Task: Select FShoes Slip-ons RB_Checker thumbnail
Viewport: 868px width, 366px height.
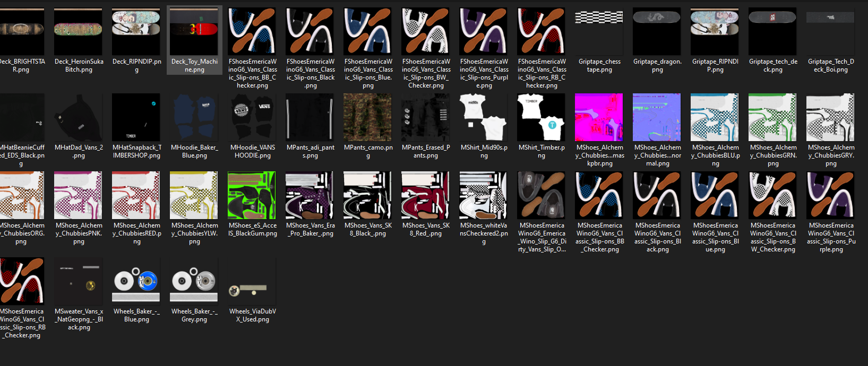Action: pyautogui.click(x=542, y=32)
